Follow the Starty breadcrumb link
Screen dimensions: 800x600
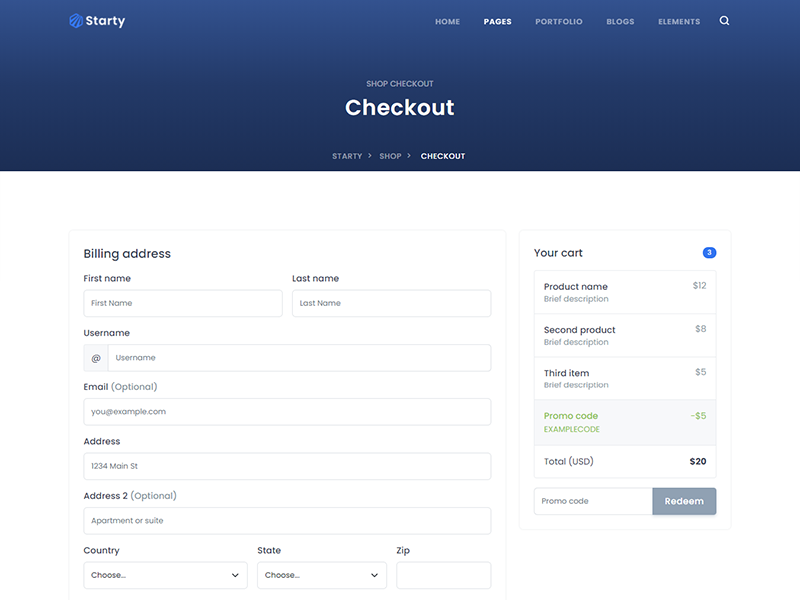coord(347,156)
